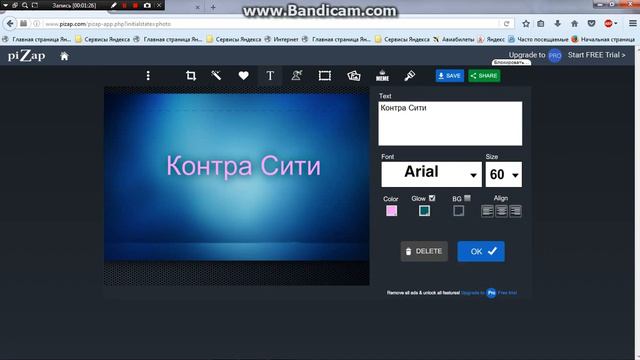Image resolution: width=640 pixels, height=360 pixels.
Task: Stop Bandicam recording with red square
Action: point(136,5)
